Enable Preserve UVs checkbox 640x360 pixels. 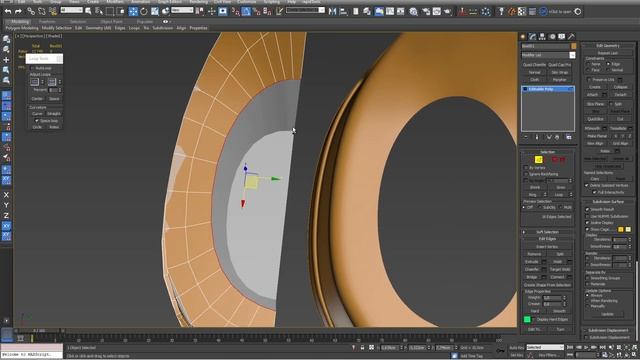coord(589,80)
